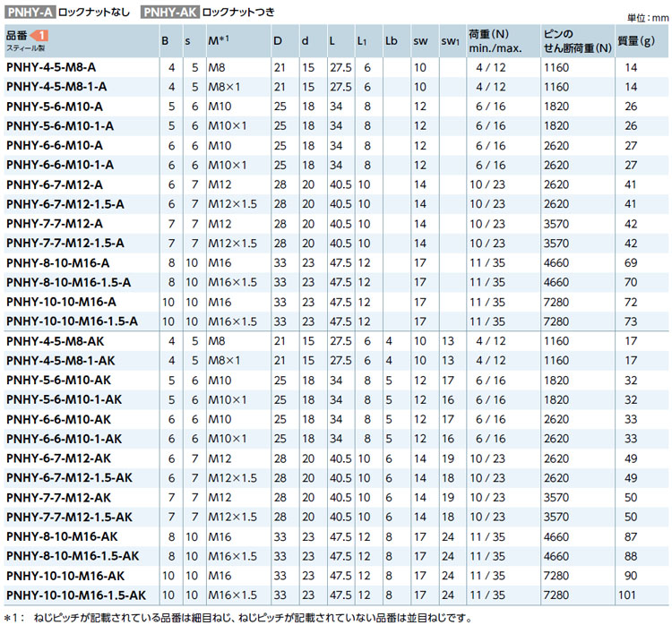Select part number PNHY-10-10-M16-1.5-AK
The image size is (672, 625).
[x=75, y=595]
